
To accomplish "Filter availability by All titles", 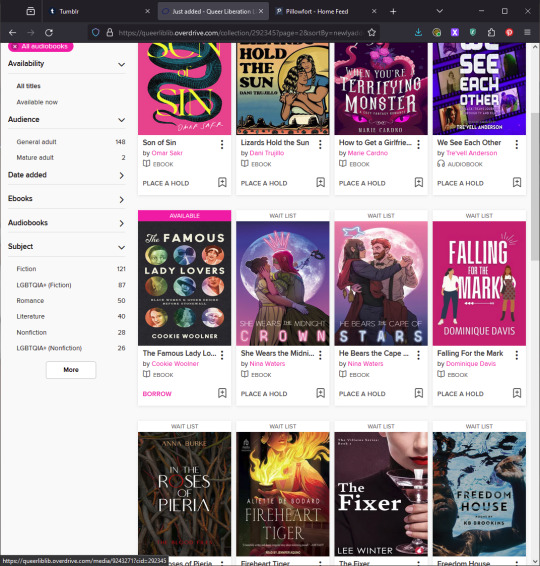I will point(29,86).
